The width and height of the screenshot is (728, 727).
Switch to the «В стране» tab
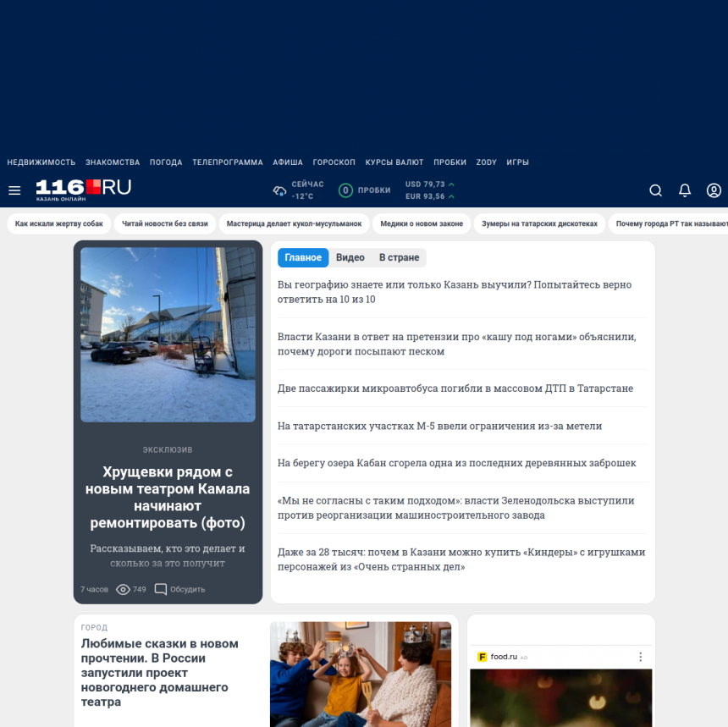[399, 257]
